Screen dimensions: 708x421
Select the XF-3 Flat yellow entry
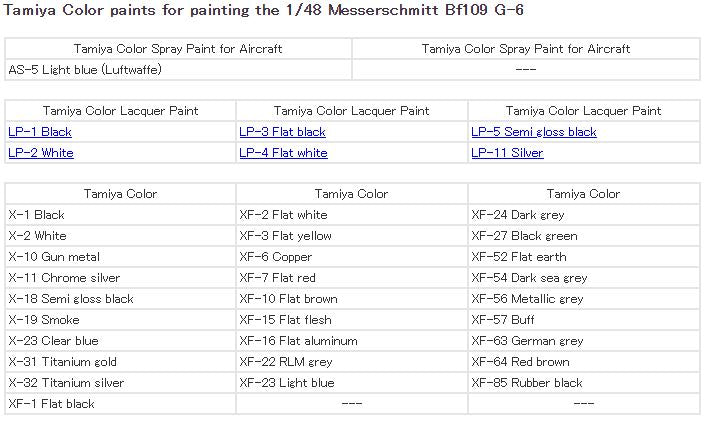tap(285, 236)
